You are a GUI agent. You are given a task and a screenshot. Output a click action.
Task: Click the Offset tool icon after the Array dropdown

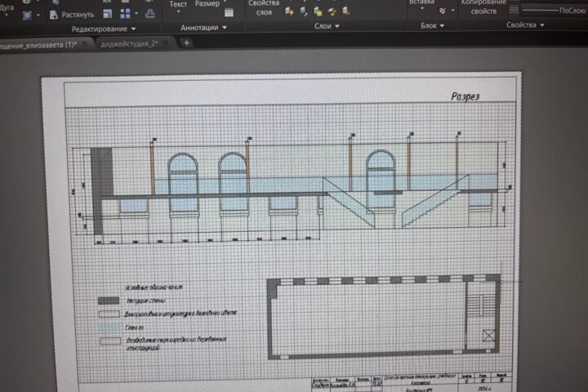point(150,14)
